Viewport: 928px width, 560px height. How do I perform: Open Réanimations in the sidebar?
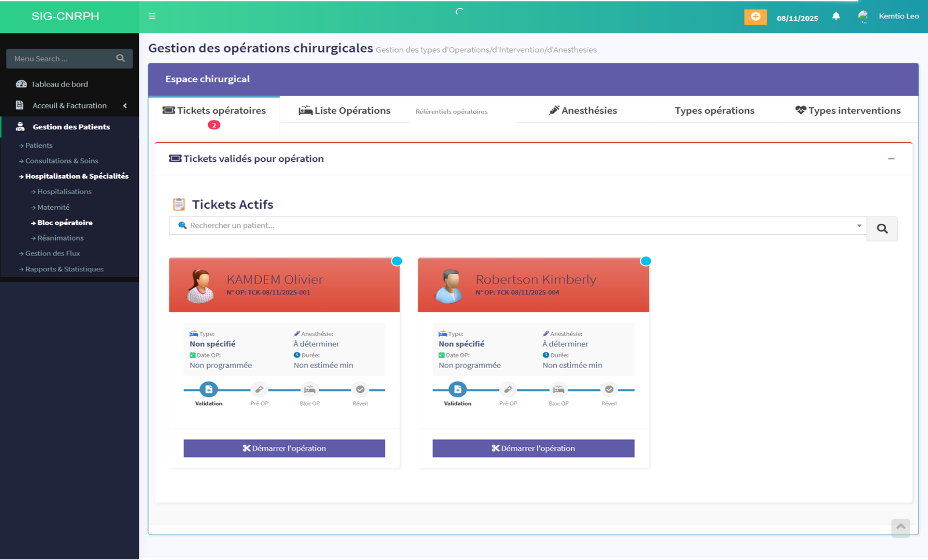[60, 238]
